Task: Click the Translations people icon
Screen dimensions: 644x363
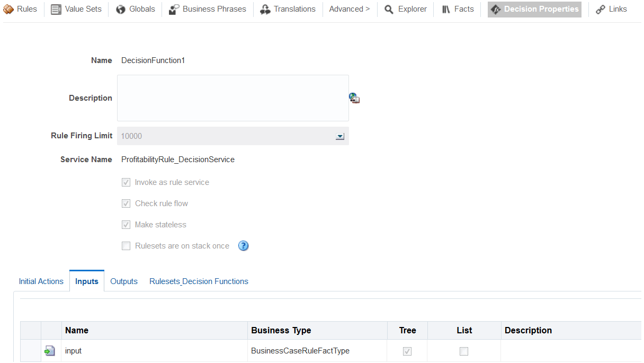Action: point(265,10)
